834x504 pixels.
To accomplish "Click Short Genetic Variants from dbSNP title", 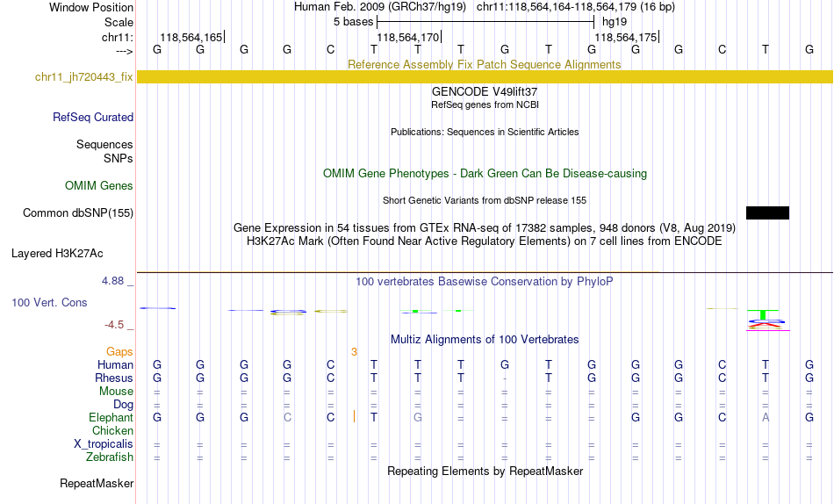I will click(x=485, y=201).
